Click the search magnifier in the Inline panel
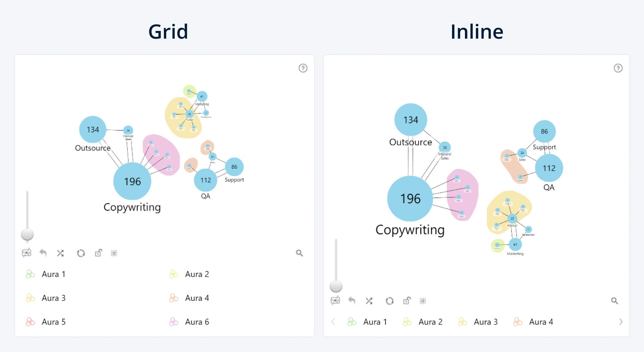This screenshot has width=644, height=352. tap(614, 300)
